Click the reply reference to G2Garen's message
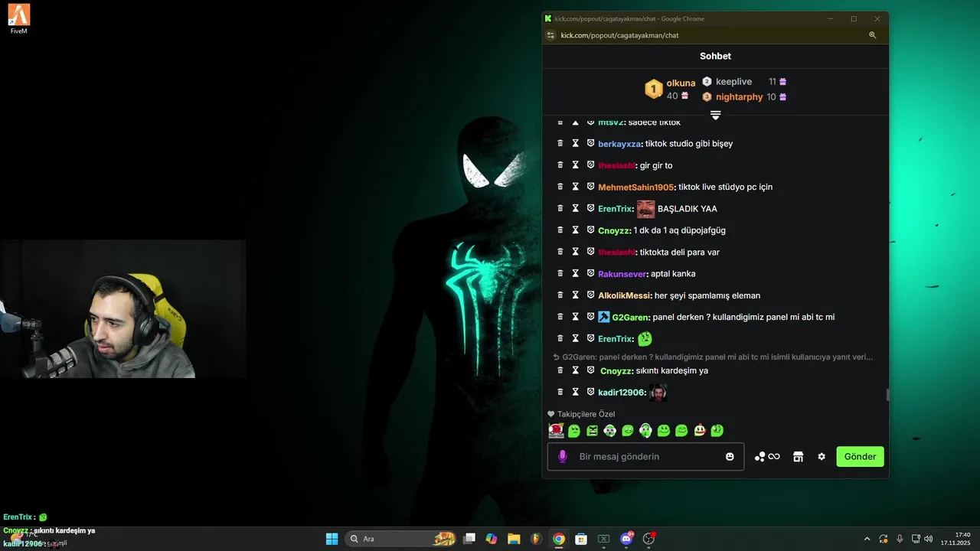The image size is (980, 551). pyautogui.click(x=713, y=357)
